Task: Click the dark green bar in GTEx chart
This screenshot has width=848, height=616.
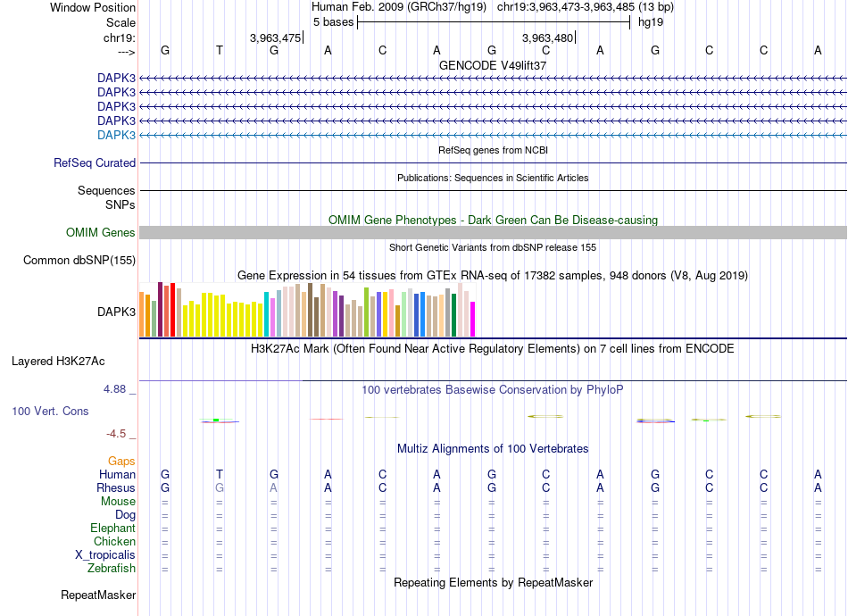Action: pyautogui.click(x=453, y=315)
